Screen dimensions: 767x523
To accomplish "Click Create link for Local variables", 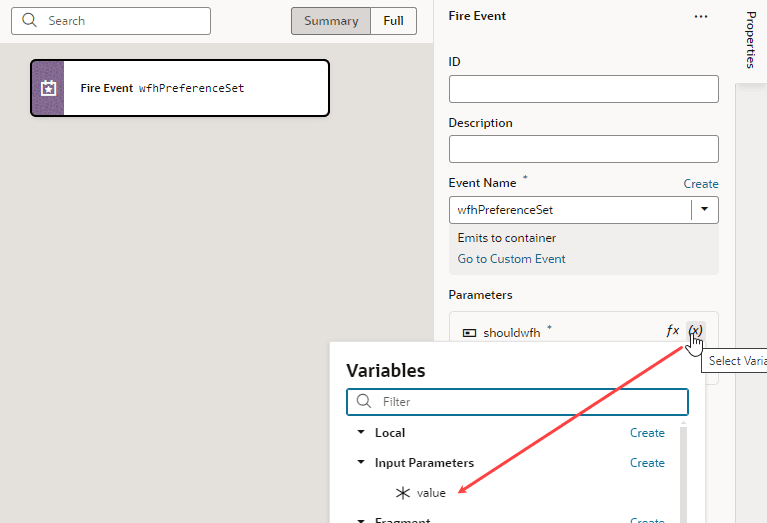I will coord(647,433).
